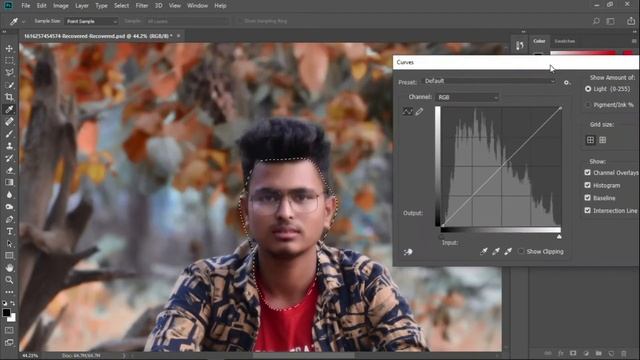Open the Edit Toolbar three-dots menu
Screen dimensions: 640x360
[x=9, y=292]
